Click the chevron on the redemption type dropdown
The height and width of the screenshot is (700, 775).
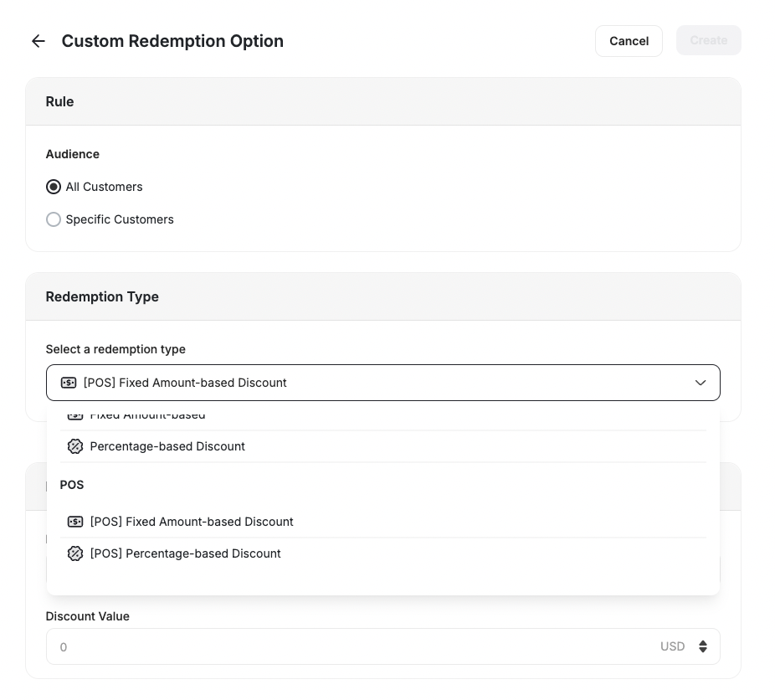tap(701, 383)
